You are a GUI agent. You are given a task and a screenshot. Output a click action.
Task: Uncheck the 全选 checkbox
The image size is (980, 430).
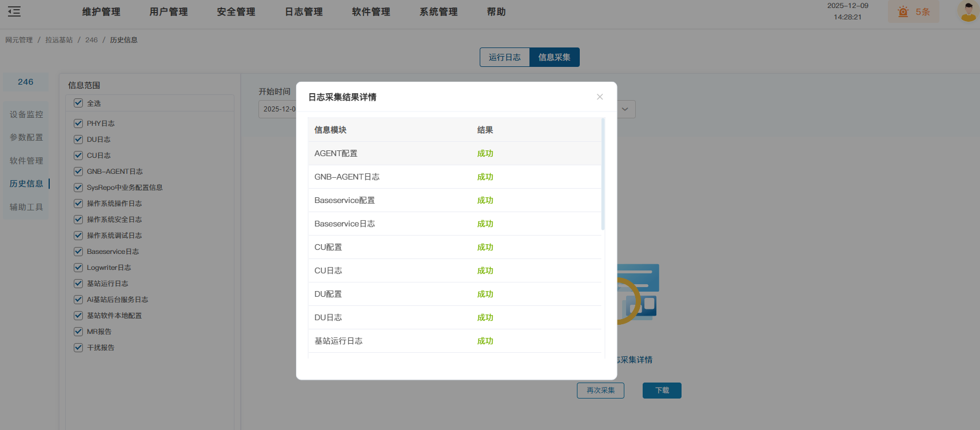pos(78,103)
